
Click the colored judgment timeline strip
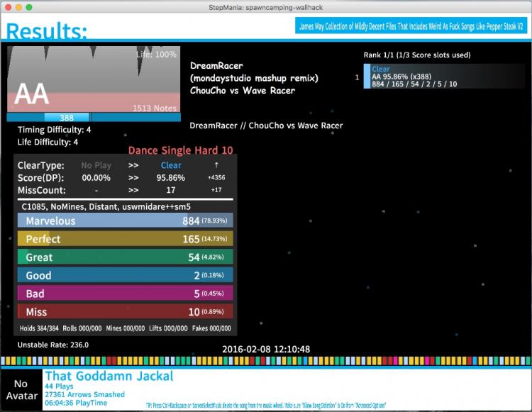tap(266, 361)
